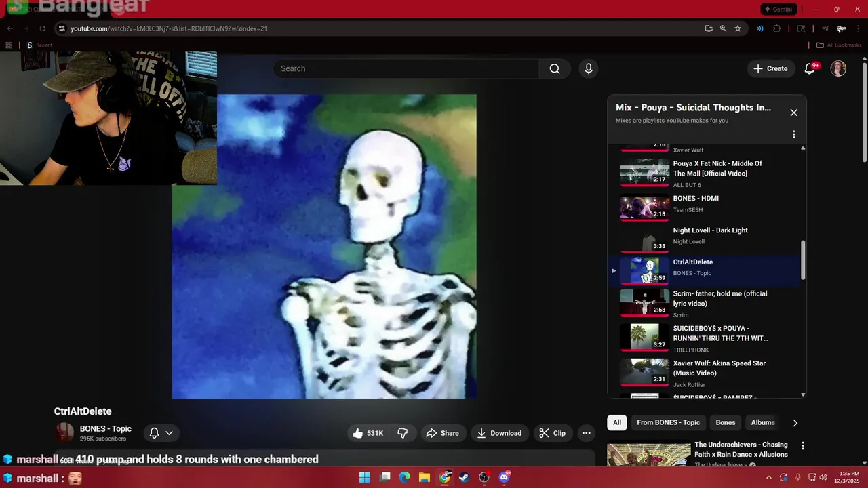868x488 pixels.
Task: Play Scrim- father, hold me lyric video
Action: [x=705, y=304]
